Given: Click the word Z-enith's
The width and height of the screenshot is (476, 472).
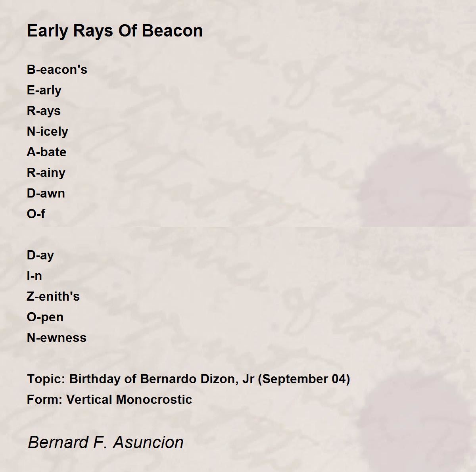Looking at the screenshot, I should pyautogui.click(x=53, y=296).
